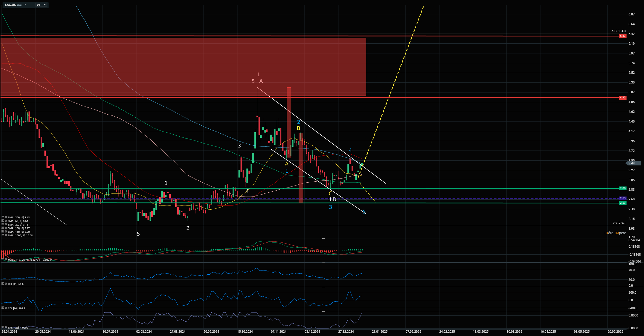Click the 23.6 (6.43) Fibonacci label
This screenshot has height=336, width=644.
click(618, 31)
